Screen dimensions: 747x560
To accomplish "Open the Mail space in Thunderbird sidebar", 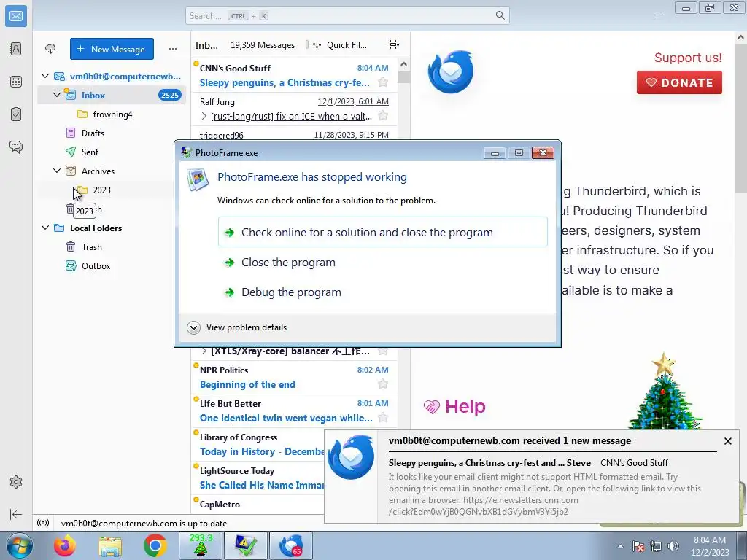I will tap(16, 16).
